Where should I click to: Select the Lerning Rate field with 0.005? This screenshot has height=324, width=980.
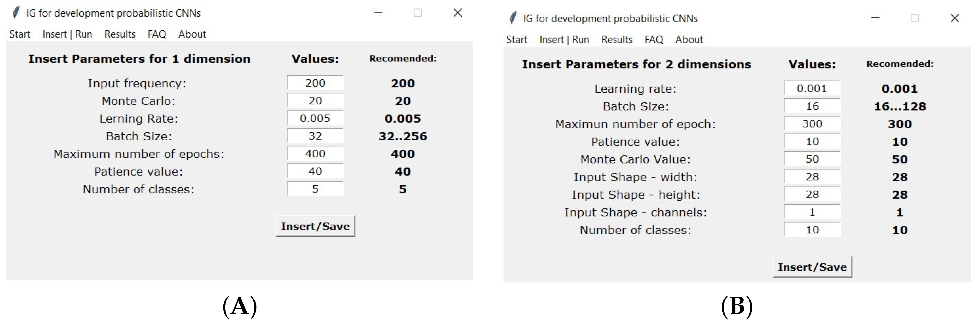[x=315, y=119]
